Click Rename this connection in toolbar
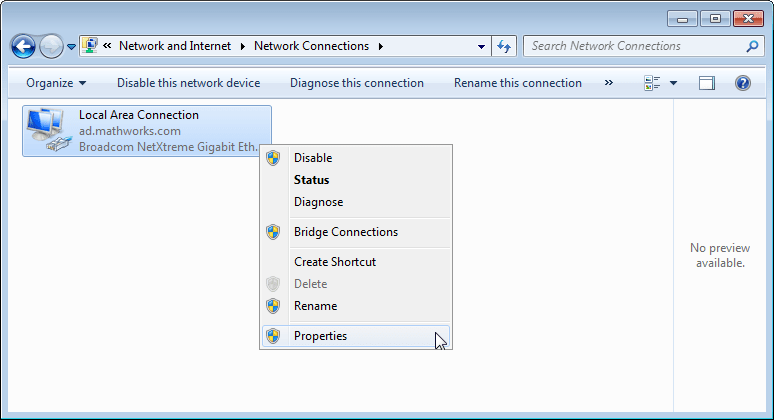Screen dimensions: 774x420 pyautogui.click(x=517, y=83)
